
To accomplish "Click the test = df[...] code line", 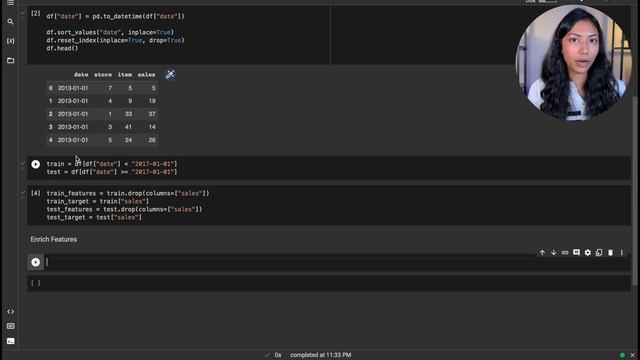I will tap(112, 172).
